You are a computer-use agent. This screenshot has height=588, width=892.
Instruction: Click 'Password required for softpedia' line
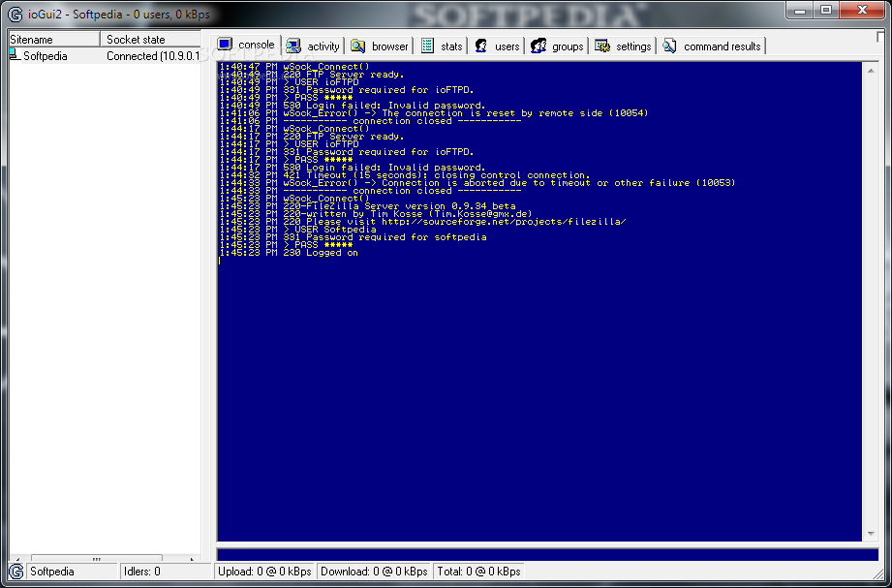354,237
